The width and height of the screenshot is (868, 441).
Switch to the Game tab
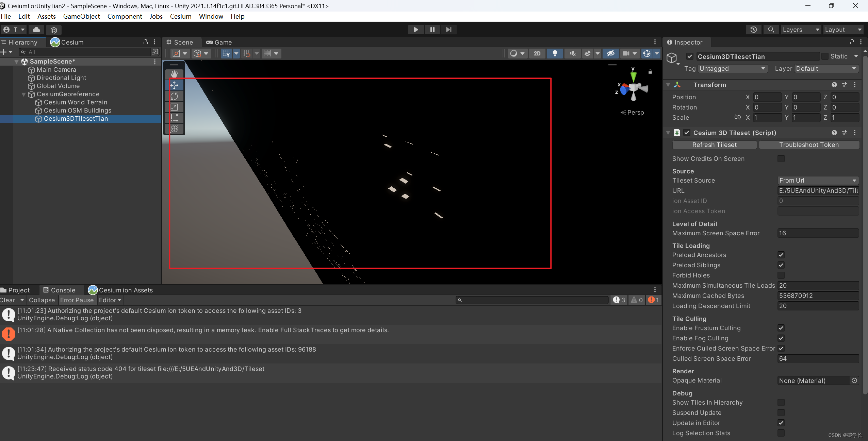219,42
